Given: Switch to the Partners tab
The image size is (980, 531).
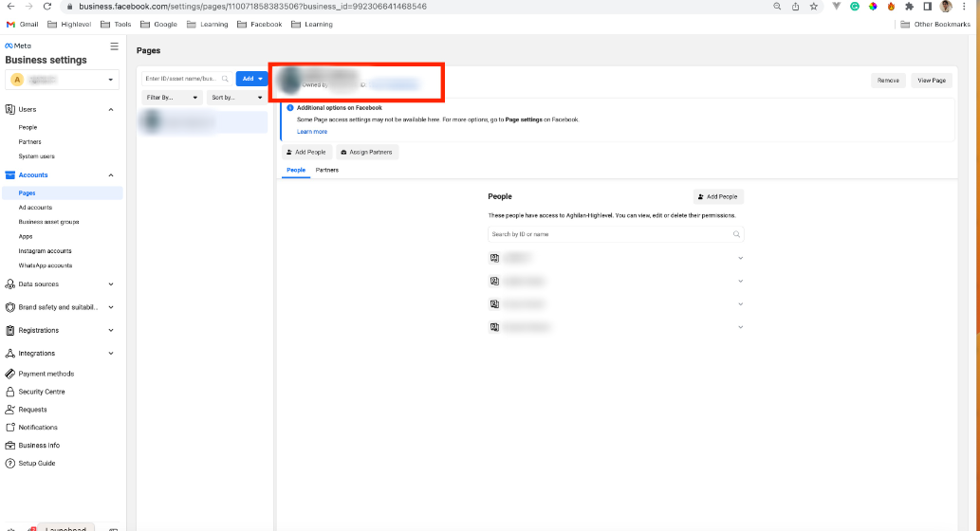Looking at the screenshot, I should (327, 170).
